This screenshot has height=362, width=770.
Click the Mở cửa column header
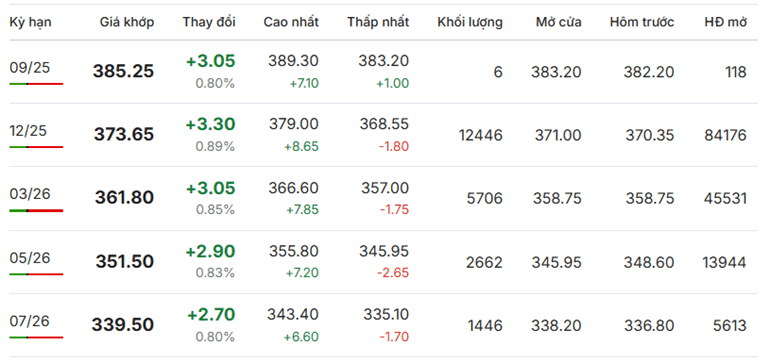(559, 22)
